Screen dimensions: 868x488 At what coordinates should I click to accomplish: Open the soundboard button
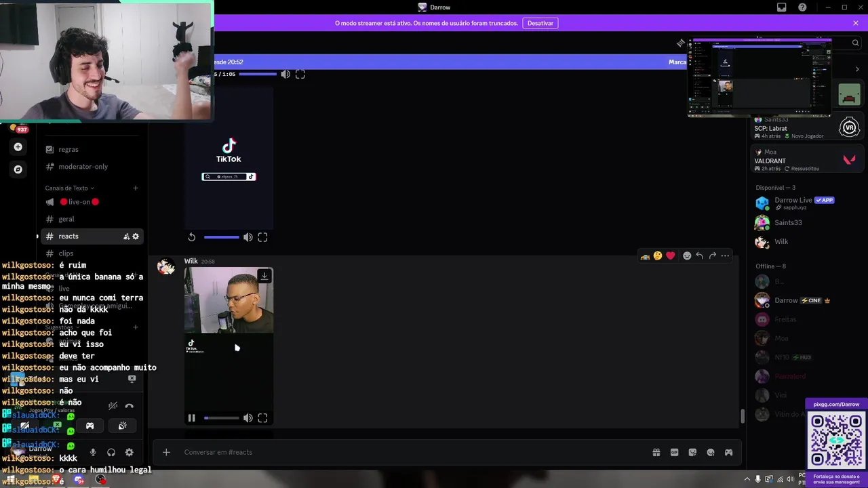pos(123,426)
